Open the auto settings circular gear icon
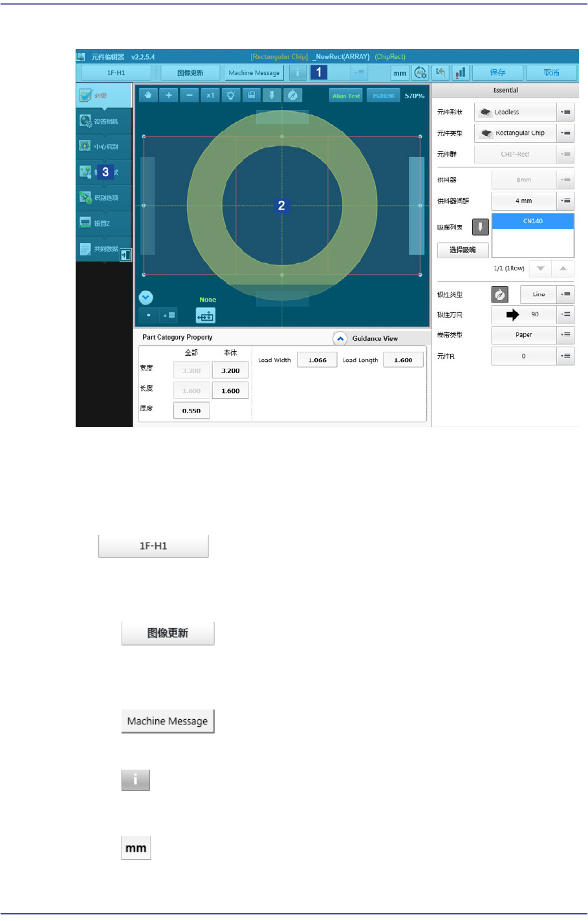Screen dimensions: 588x921 coord(420,73)
